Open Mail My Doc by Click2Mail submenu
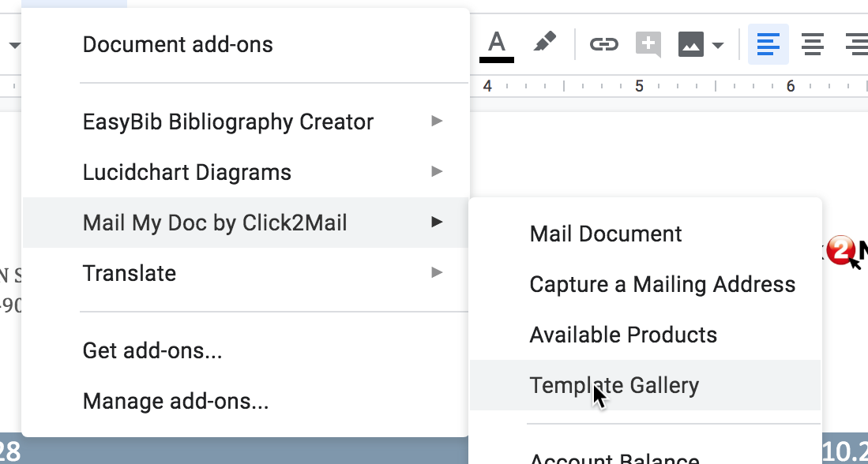 tap(246, 223)
